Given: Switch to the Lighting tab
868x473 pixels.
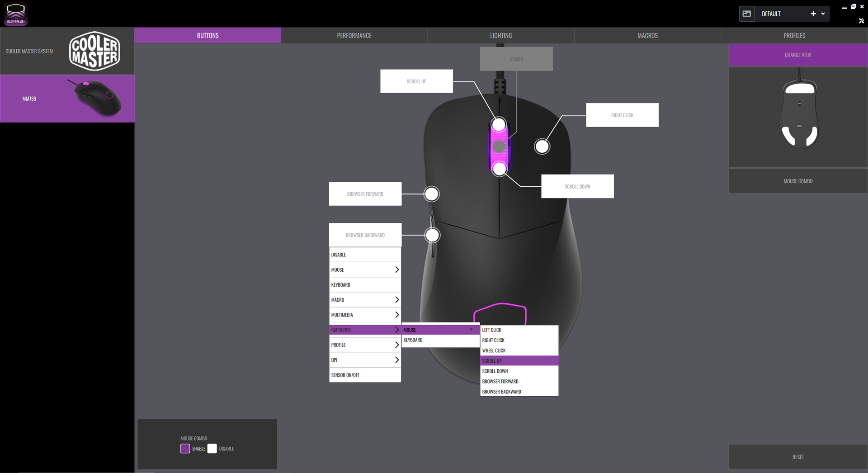Looking at the screenshot, I should point(501,35).
